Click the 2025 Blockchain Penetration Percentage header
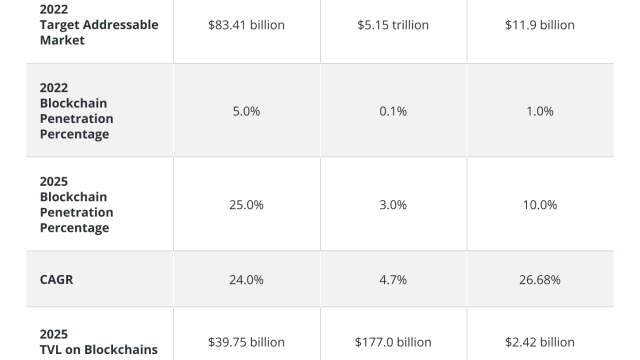 pos(77,204)
